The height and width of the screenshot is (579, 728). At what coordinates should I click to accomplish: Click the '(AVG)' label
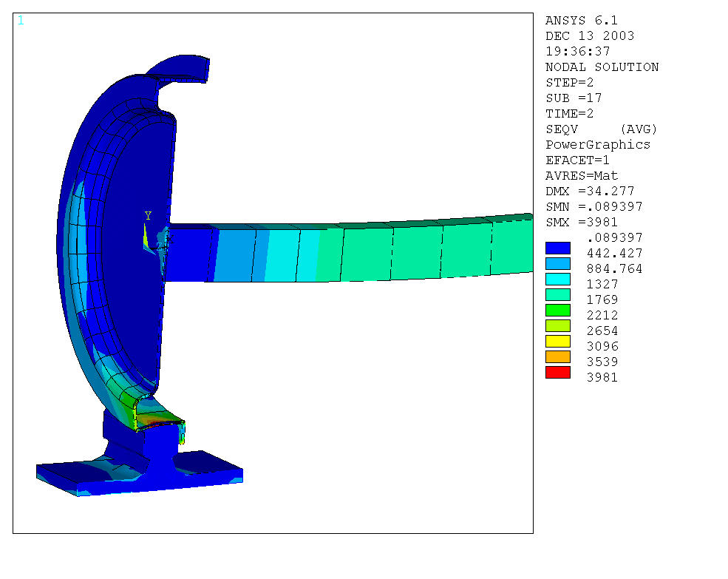(639, 129)
